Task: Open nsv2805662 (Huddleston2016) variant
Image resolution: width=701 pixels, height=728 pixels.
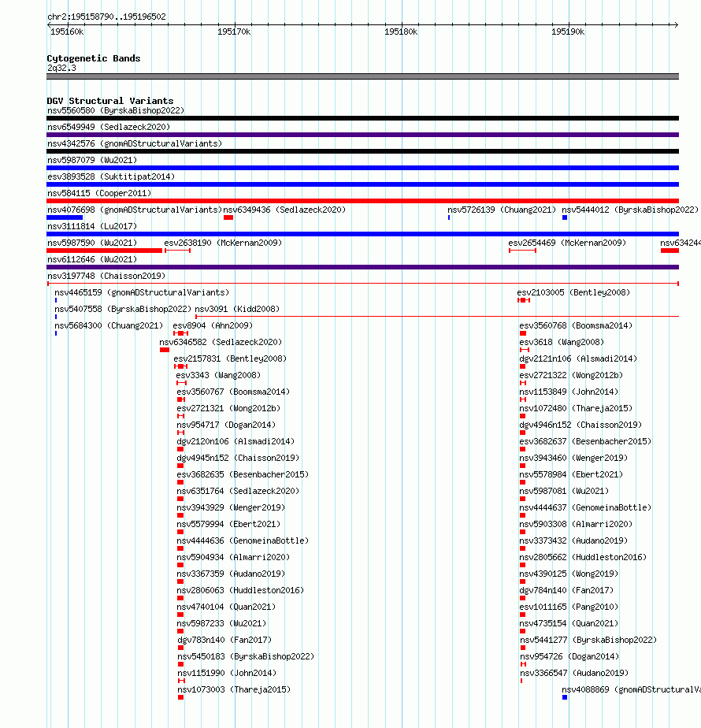Action: click(583, 557)
